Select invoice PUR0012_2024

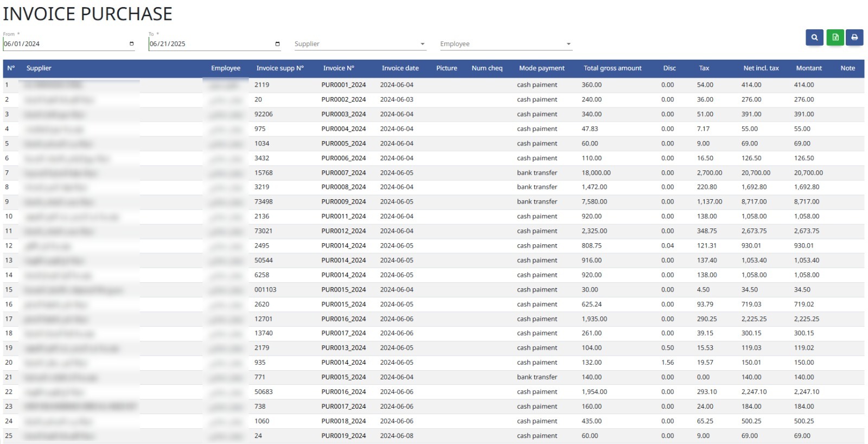[343, 231]
